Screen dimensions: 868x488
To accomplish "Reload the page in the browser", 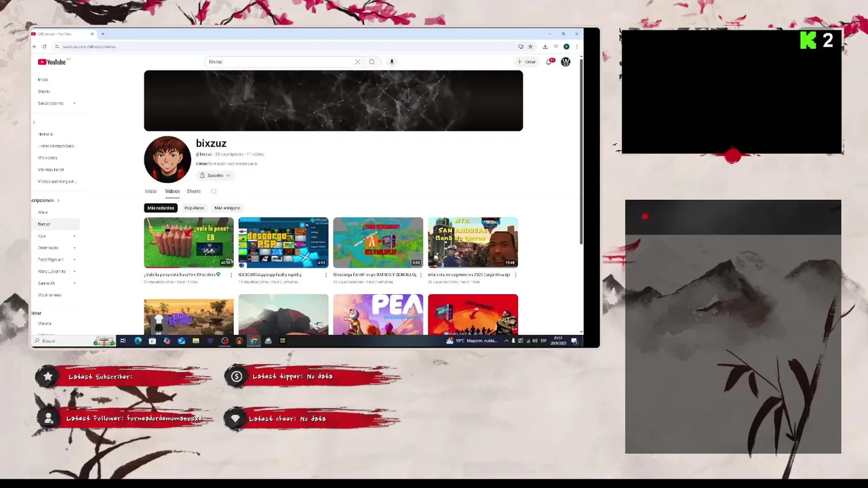I will [44, 47].
